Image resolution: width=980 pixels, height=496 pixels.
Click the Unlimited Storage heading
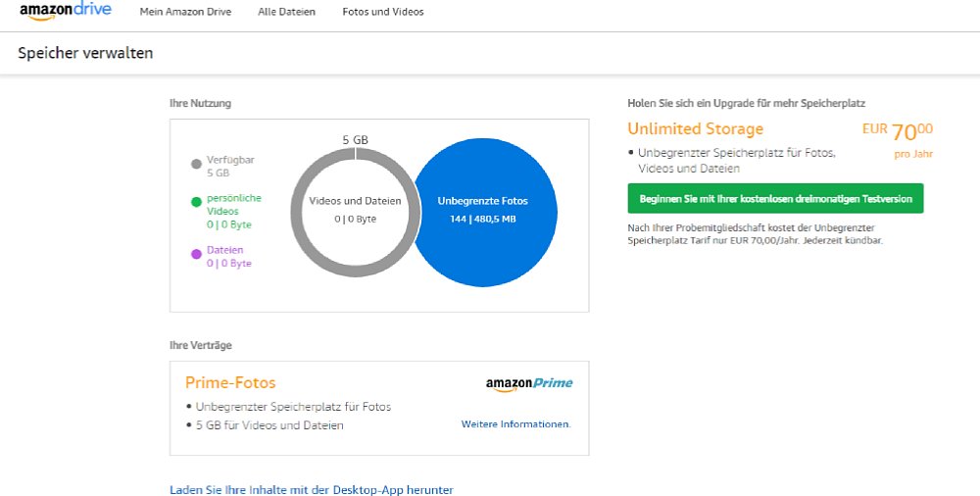(696, 128)
